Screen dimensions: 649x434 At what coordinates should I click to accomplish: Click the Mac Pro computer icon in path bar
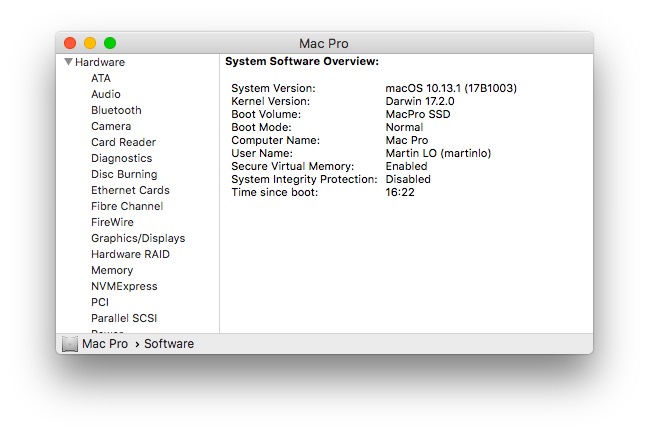coord(70,344)
